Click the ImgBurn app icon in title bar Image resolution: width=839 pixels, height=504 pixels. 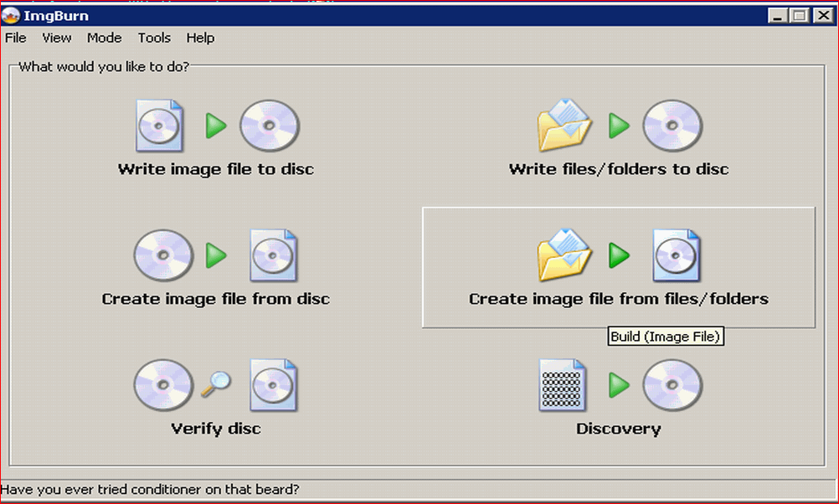[x=12, y=15]
